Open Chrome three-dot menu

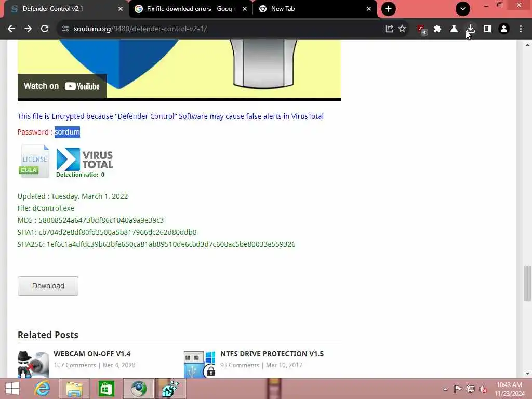point(521,29)
